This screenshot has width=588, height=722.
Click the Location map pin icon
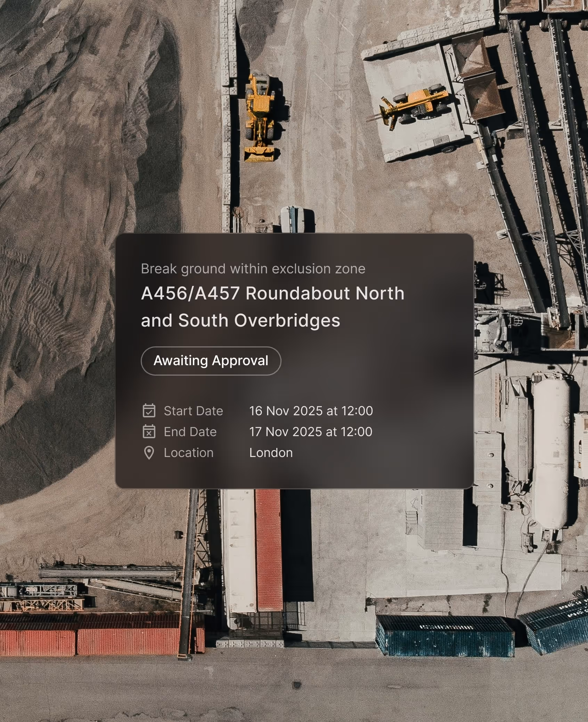pyautogui.click(x=149, y=452)
